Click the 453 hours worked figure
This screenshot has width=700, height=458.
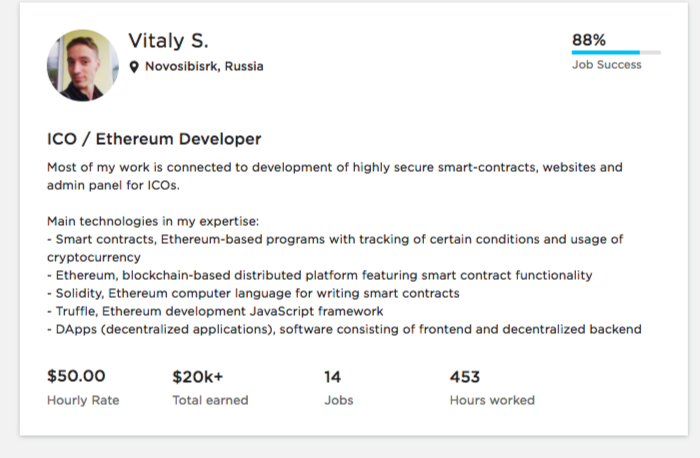465,377
